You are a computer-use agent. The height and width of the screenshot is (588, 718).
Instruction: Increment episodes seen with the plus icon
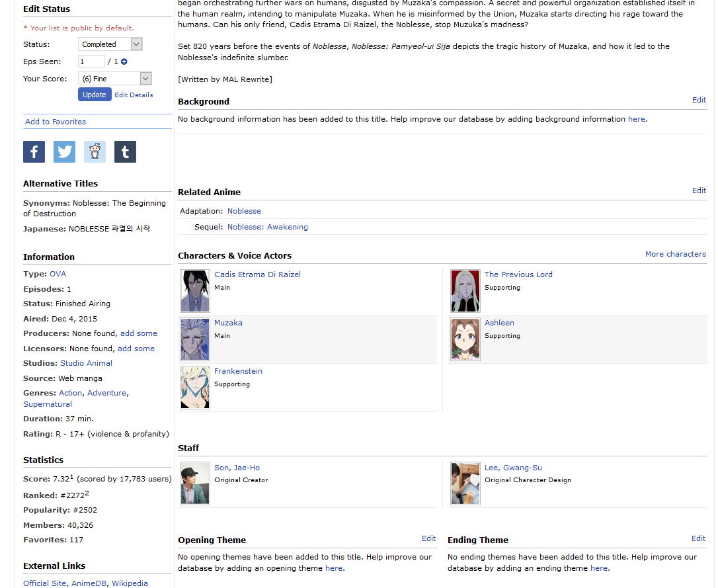pyautogui.click(x=124, y=62)
